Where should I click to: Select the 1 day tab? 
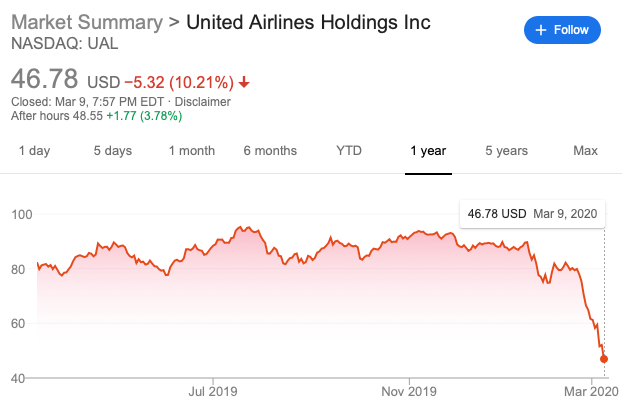pyautogui.click(x=34, y=151)
